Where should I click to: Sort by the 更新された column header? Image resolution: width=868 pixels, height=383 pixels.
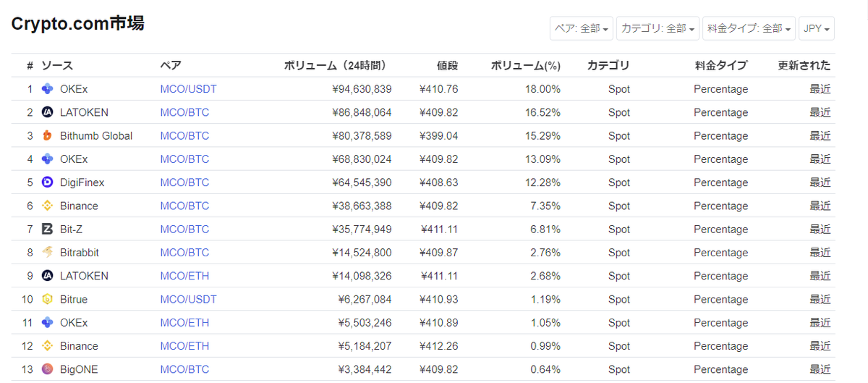pos(804,65)
